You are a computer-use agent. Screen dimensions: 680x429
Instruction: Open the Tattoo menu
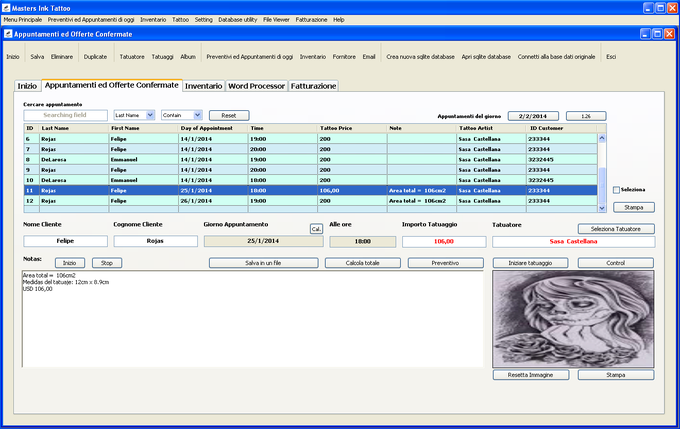[x=180, y=20]
